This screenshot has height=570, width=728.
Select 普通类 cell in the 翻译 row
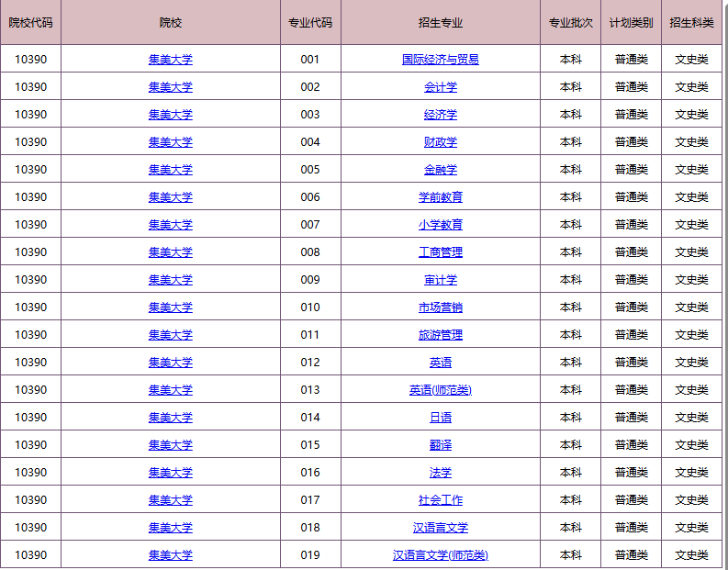(631, 444)
